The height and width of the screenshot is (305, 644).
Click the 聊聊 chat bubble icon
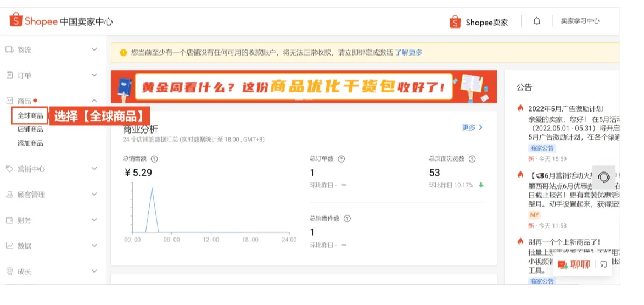click(x=563, y=265)
